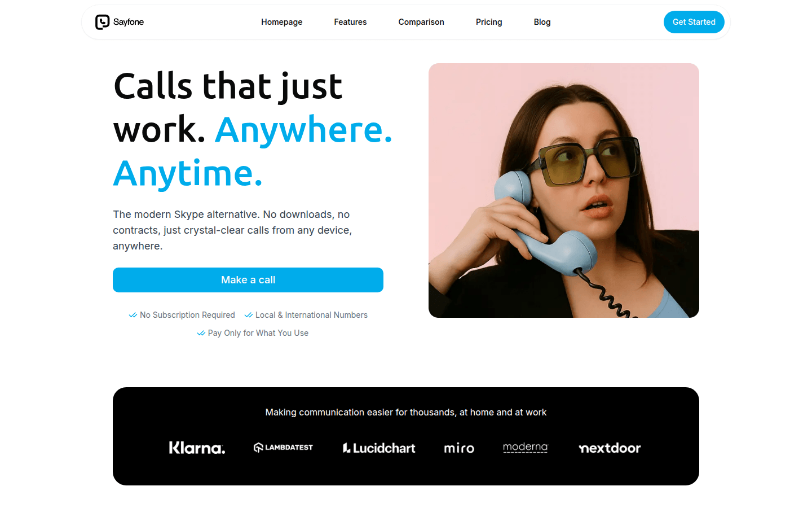The width and height of the screenshot is (812, 508).
Task: Click the Klarna logo
Action: click(197, 448)
